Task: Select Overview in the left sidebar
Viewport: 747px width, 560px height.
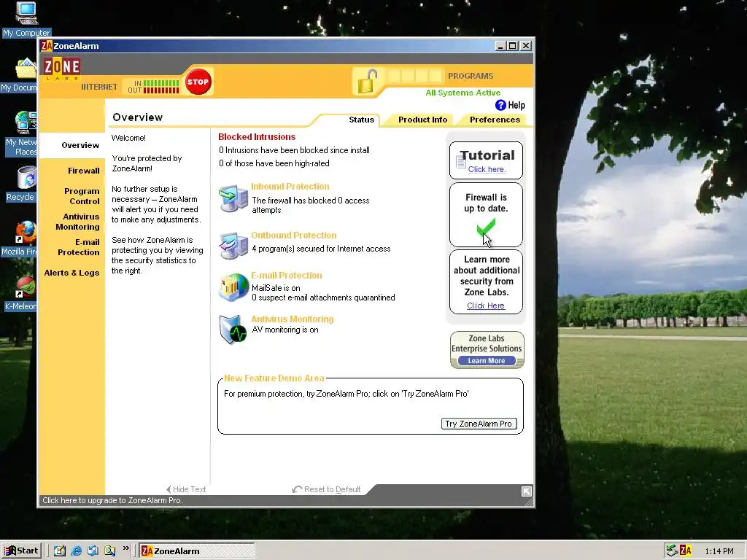Action: 80,145
